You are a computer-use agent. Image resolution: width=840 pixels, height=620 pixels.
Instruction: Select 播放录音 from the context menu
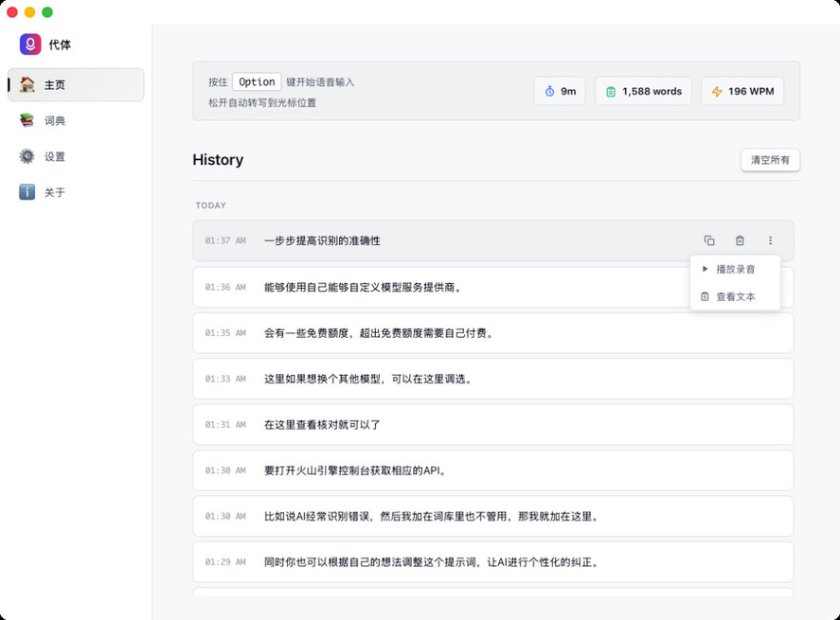coord(735,270)
